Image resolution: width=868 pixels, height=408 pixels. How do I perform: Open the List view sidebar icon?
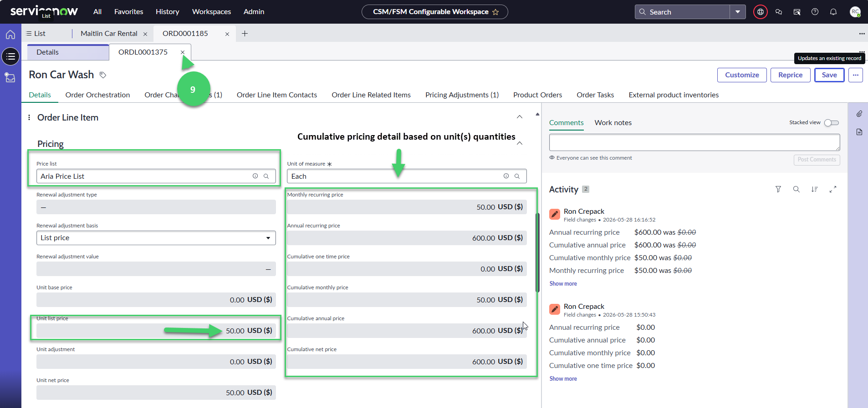pyautogui.click(x=10, y=56)
